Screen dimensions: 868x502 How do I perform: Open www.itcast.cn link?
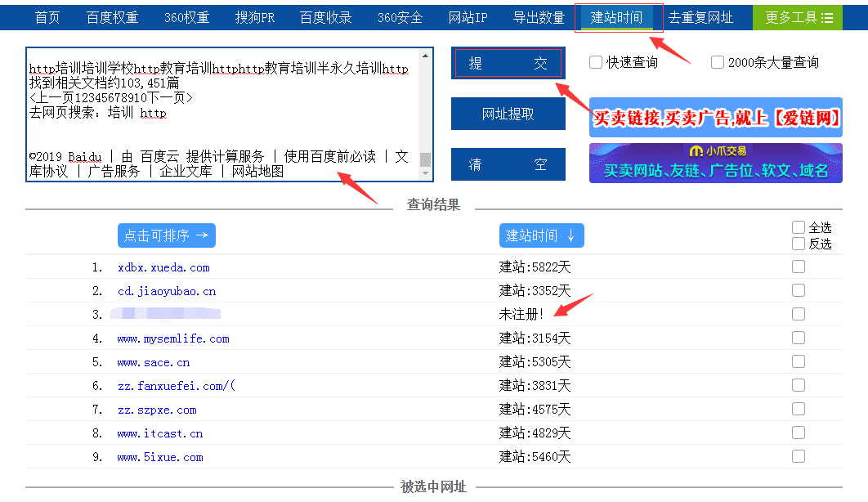(x=160, y=433)
